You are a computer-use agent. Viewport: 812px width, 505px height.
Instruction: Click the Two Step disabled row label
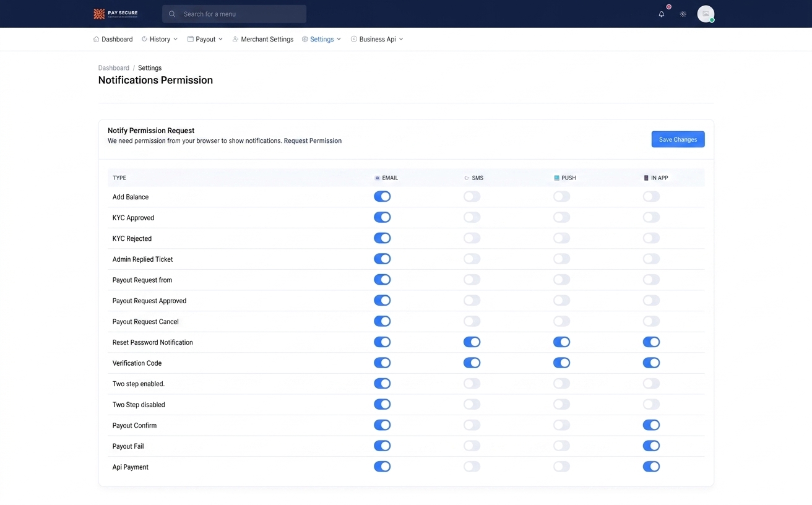click(x=139, y=405)
